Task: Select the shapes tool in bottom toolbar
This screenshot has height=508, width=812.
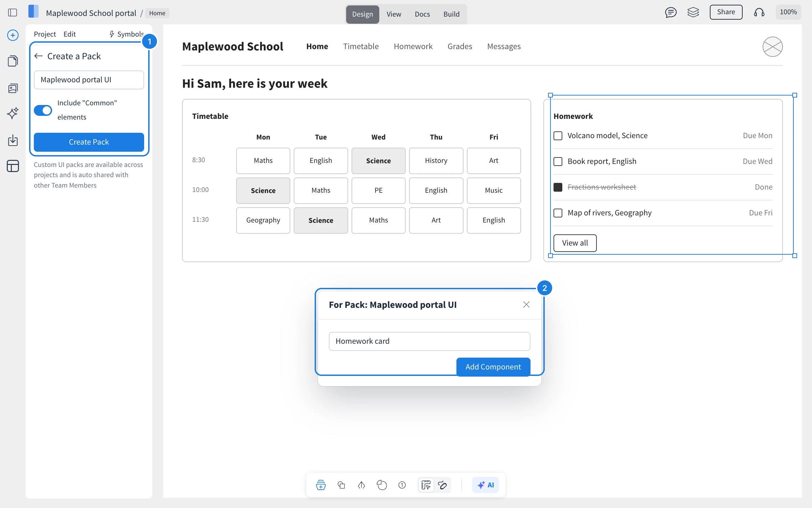Action: tap(341, 485)
